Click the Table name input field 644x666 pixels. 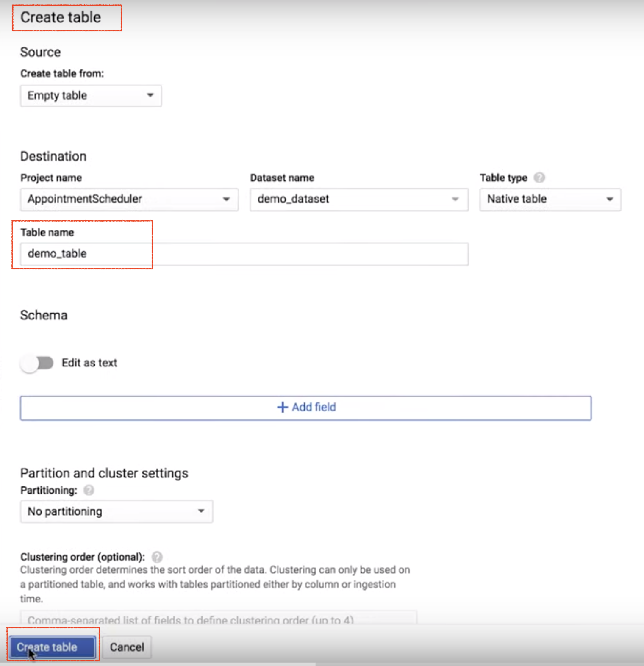[244, 254]
